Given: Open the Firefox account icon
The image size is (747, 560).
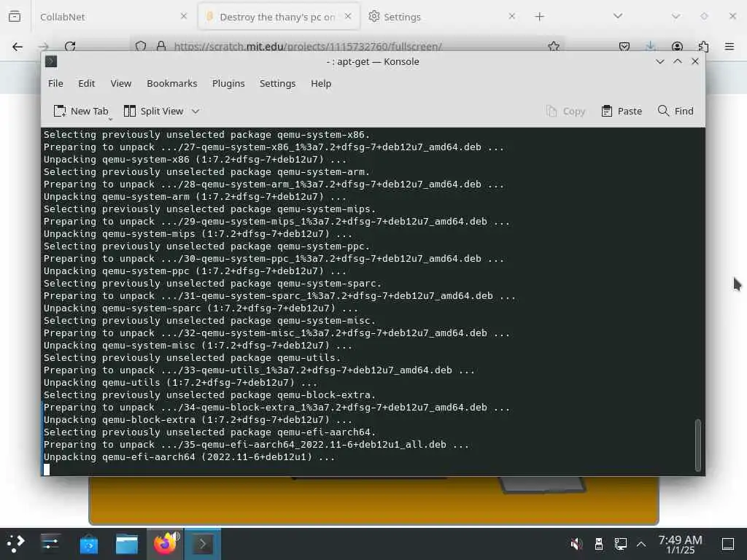Looking at the screenshot, I should tap(677, 47).
